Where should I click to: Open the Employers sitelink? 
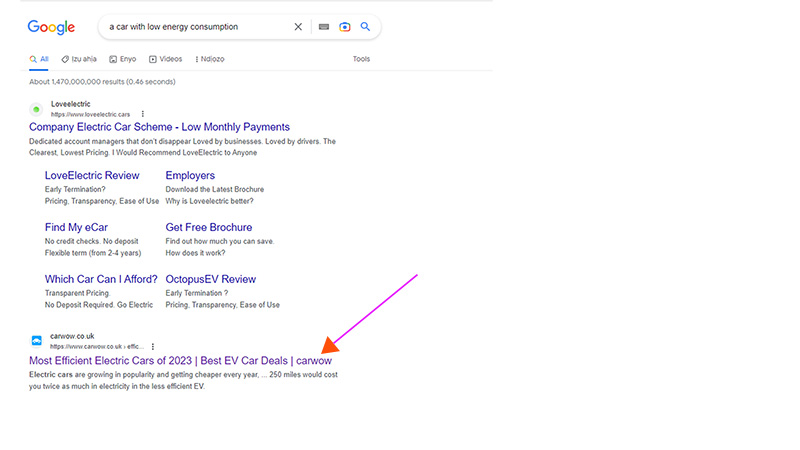(190, 176)
